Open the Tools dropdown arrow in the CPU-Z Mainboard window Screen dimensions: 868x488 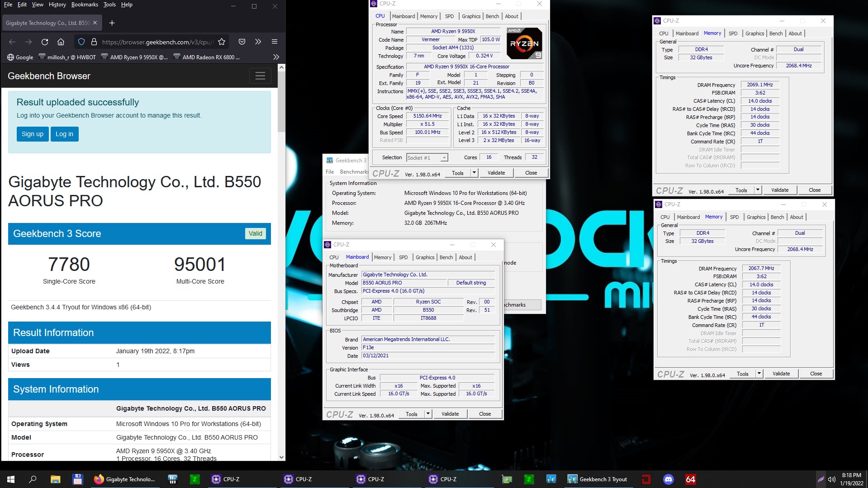click(428, 414)
